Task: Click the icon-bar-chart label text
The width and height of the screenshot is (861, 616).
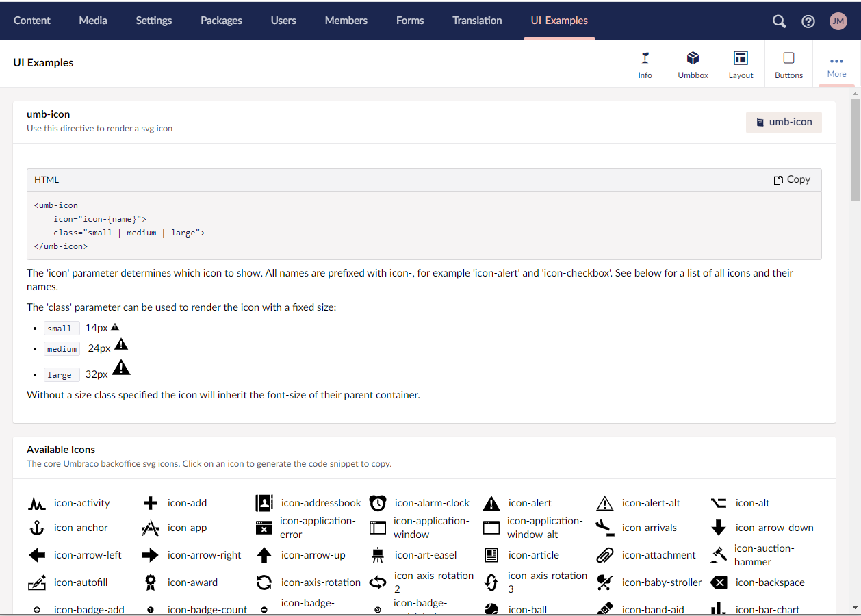Action: click(767, 609)
